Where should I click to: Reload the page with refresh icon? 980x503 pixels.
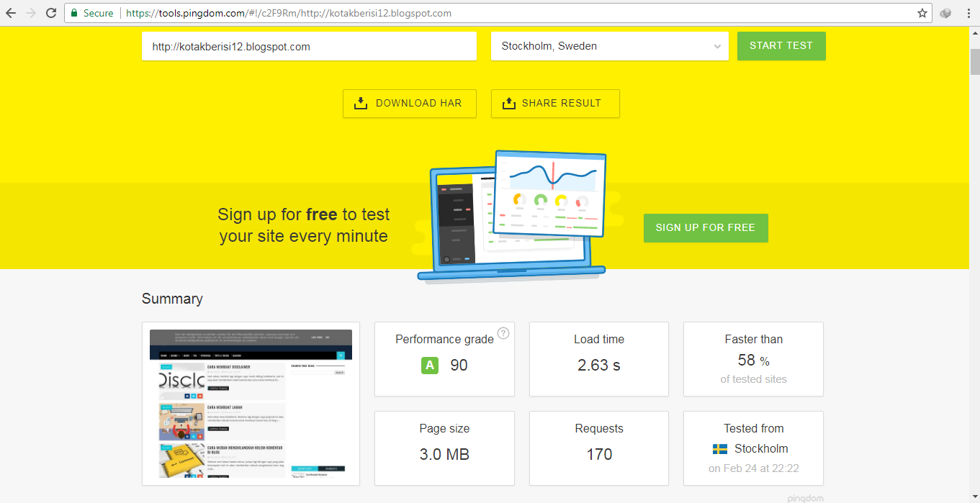[51, 13]
